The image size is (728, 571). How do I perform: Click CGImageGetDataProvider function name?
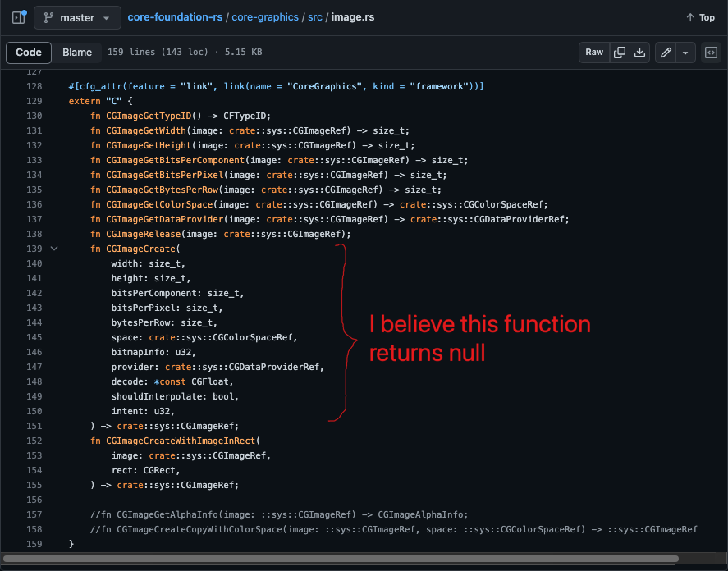[x=164, y=220]
